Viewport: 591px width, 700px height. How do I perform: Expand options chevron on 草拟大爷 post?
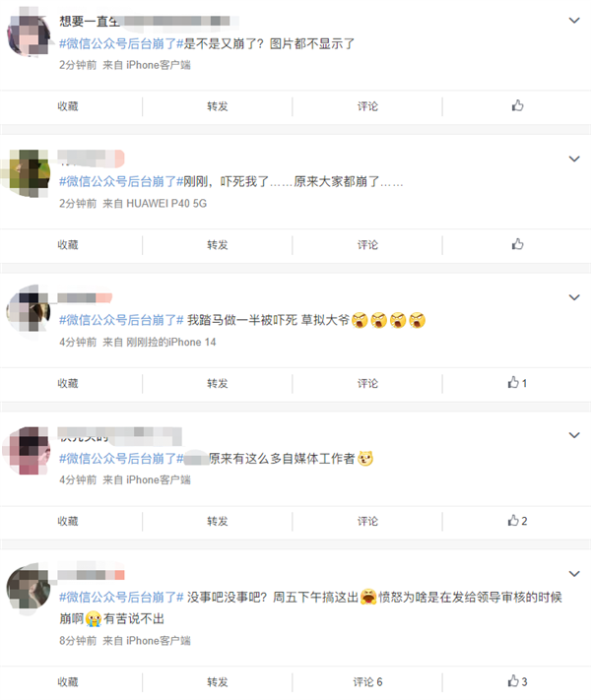[x=574, y=297]
